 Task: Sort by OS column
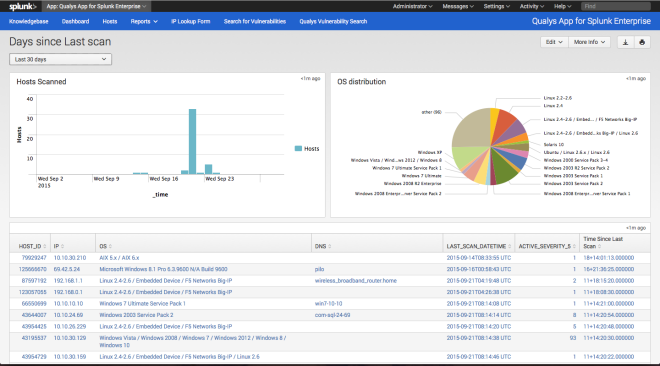[x=105, y=246]
